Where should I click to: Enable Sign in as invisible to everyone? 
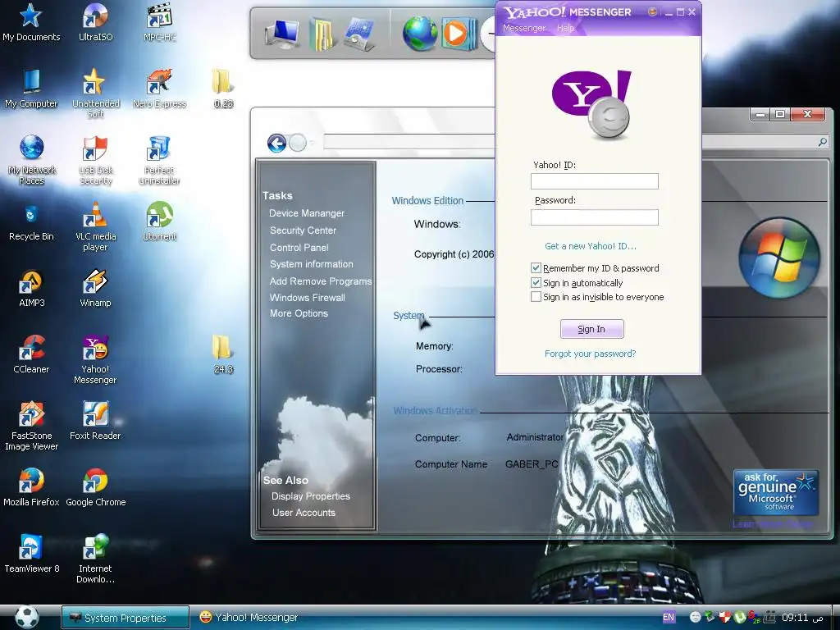[536, 297]
